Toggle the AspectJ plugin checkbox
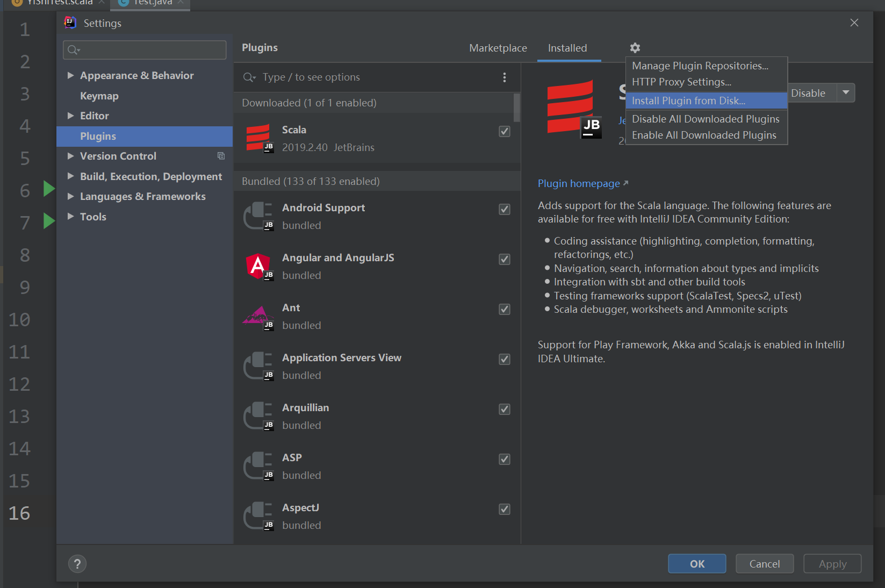The width and height of the screenshot is (885, 588). tap(505, 509)
